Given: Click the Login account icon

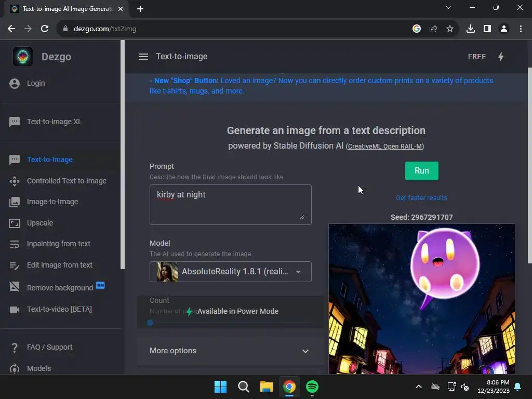Looking at the screenshot, I should [15, 84].
